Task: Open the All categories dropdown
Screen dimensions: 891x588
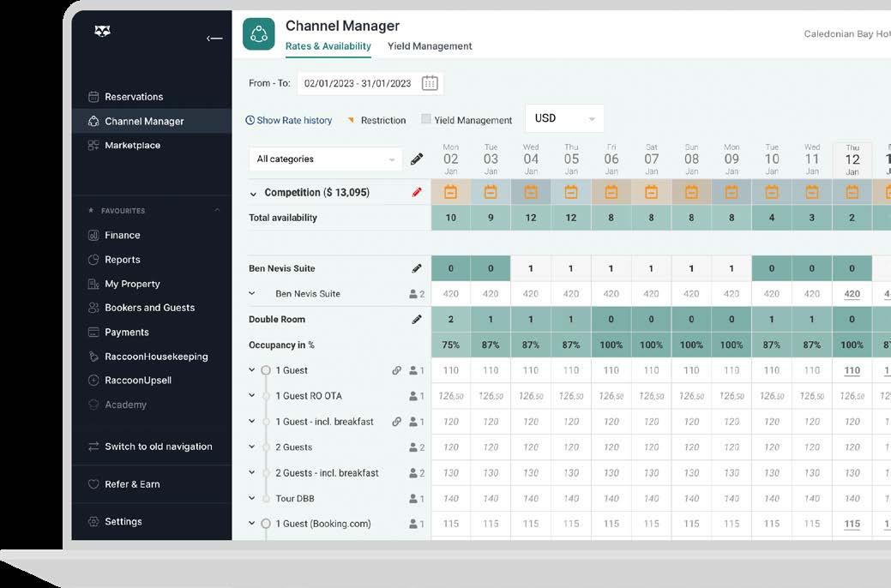Action: click(326, 159)
